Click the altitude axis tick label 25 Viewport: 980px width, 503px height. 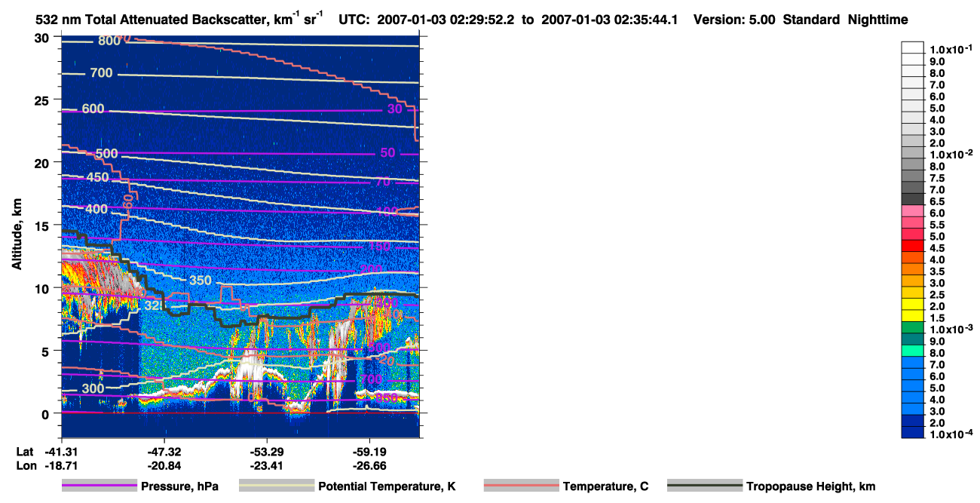pos(44,100)
